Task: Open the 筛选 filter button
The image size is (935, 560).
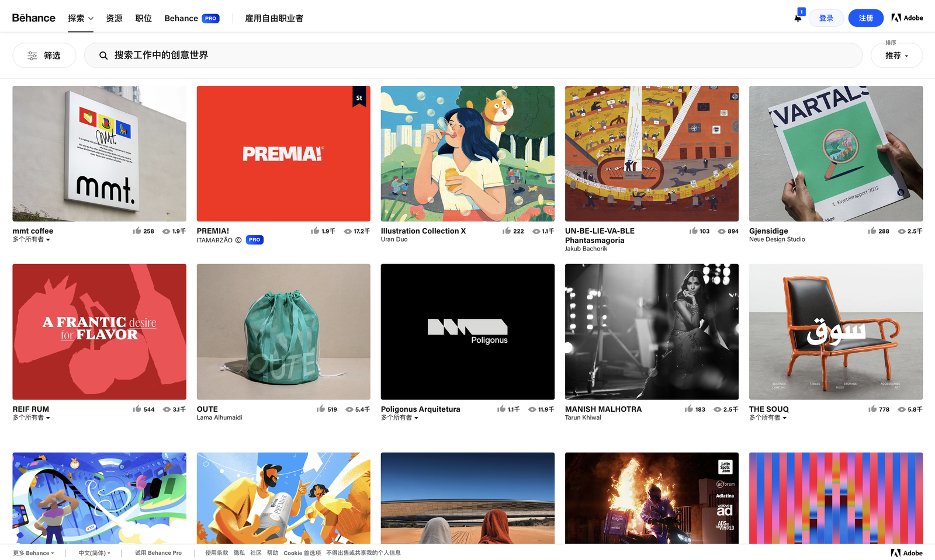Action: click(x=44, y=55)
